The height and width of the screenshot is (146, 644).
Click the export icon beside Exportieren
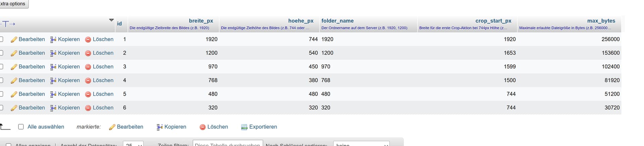[x=244, y=127]
